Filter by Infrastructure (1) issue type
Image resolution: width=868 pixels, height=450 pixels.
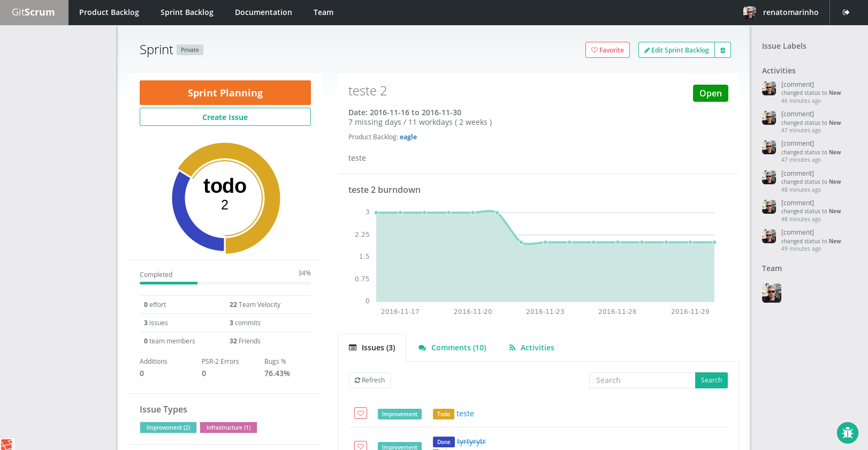click(229, 427)
